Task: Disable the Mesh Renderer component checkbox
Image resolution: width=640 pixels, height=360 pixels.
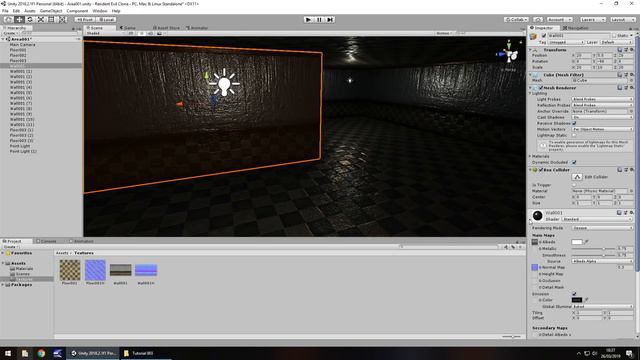Action: click(541, 88)
